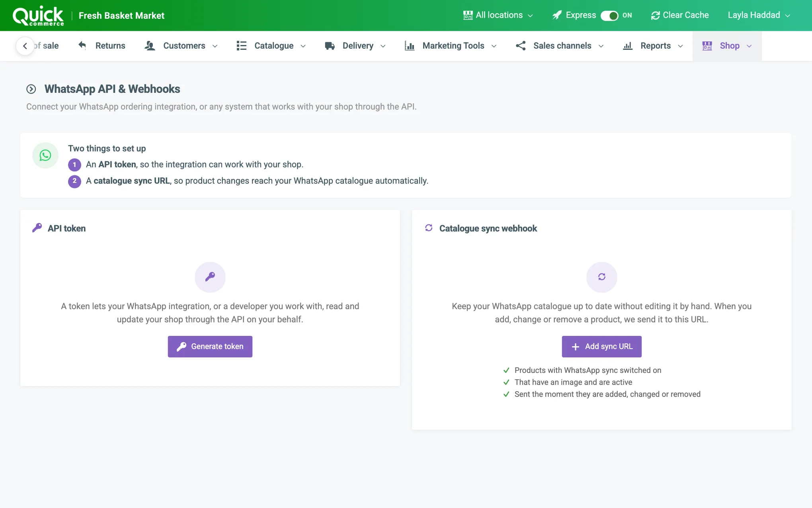Click Clear Cache
Image resolution: width=812 pixels, height=508 pixels.
[680, 15]
